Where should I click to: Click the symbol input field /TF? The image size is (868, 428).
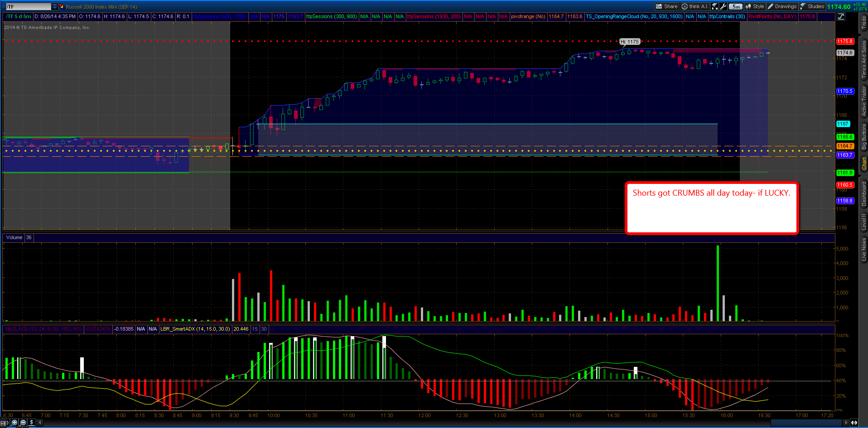click(x=29, y=6)
